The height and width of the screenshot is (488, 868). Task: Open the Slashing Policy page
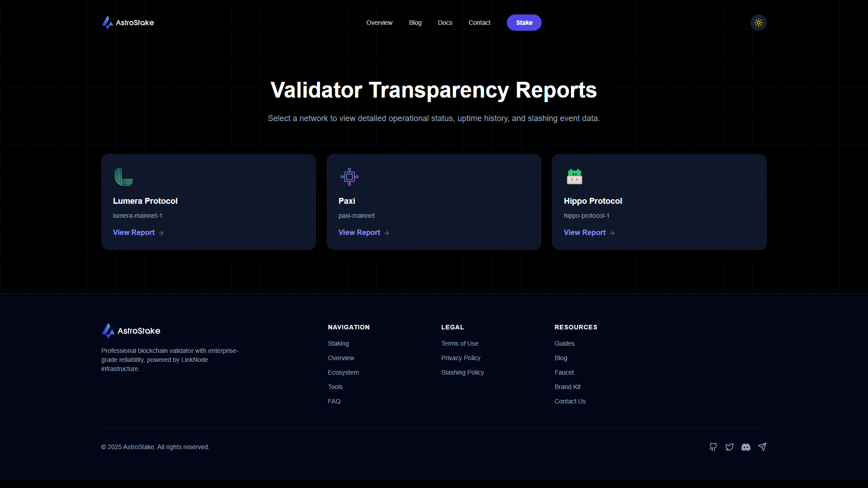coord(462,372)
